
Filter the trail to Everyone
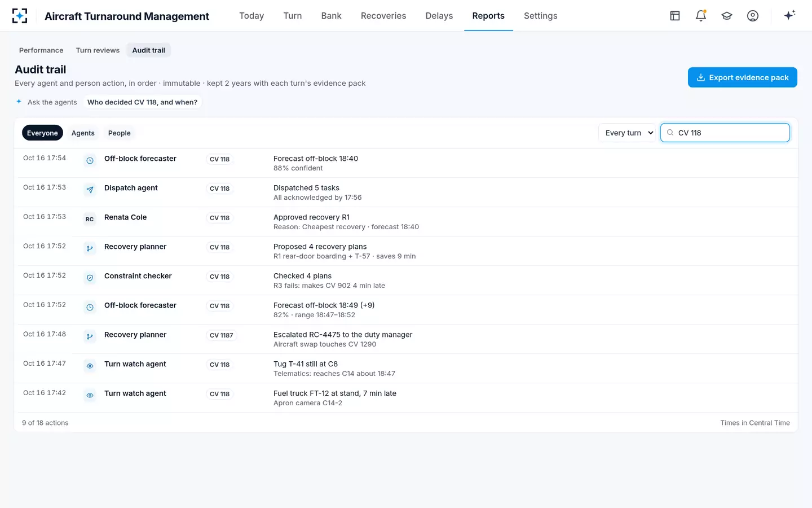42,133
